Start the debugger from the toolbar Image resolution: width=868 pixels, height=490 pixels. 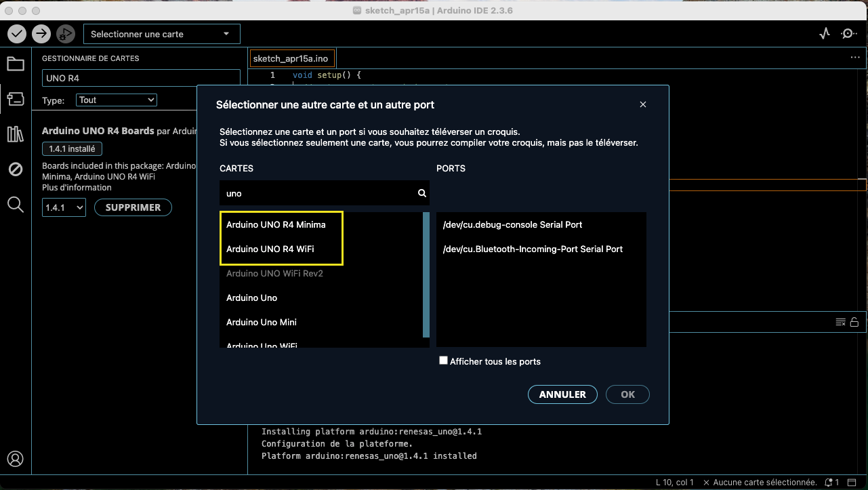[66, 33]
